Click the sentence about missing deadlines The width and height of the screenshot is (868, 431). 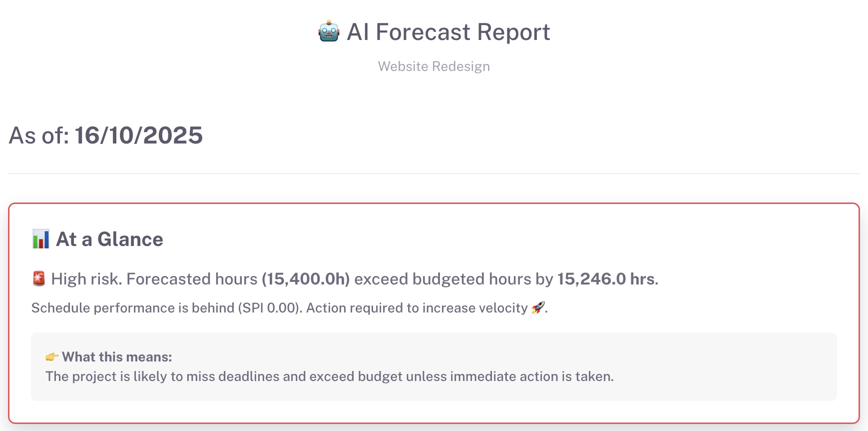(x=329, y=376)
